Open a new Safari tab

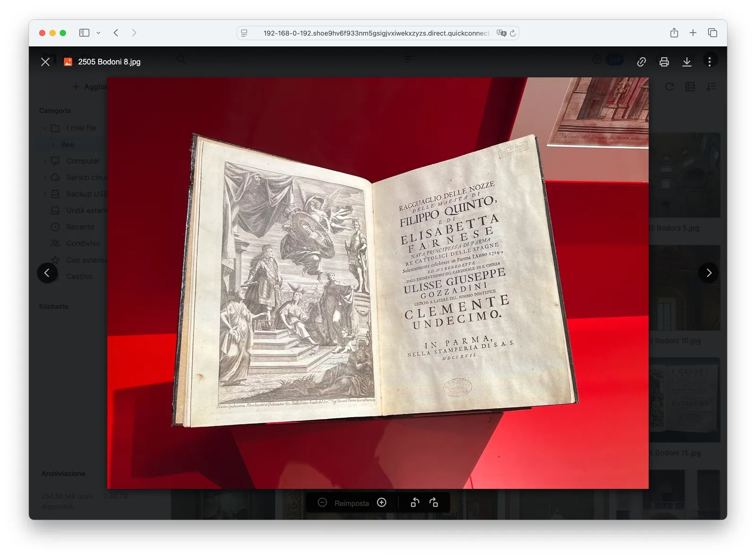click(693, 33)
